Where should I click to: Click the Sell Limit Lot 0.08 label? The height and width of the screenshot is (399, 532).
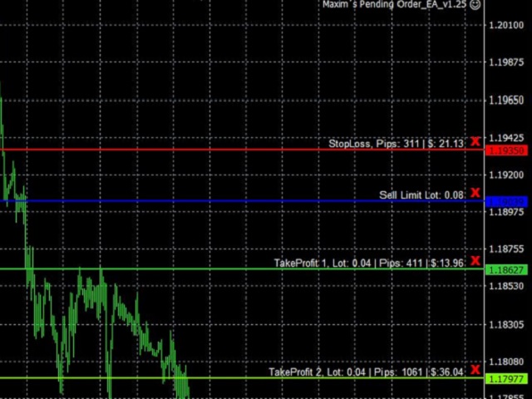click(421, 195)
